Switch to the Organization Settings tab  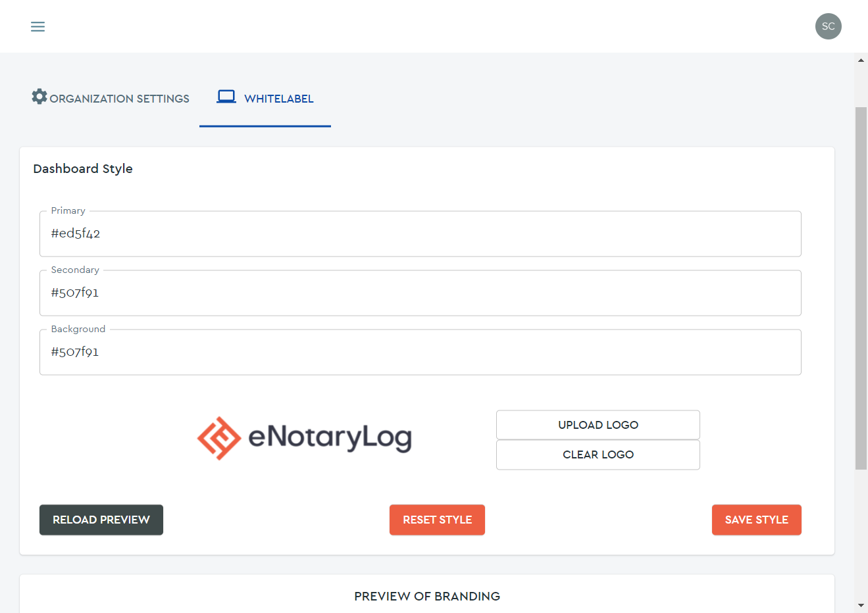tap(111, 98)
